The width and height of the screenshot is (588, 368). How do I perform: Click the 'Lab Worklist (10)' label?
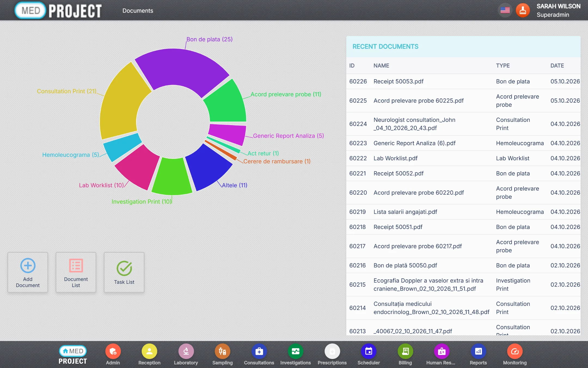[x=101, y=185]
